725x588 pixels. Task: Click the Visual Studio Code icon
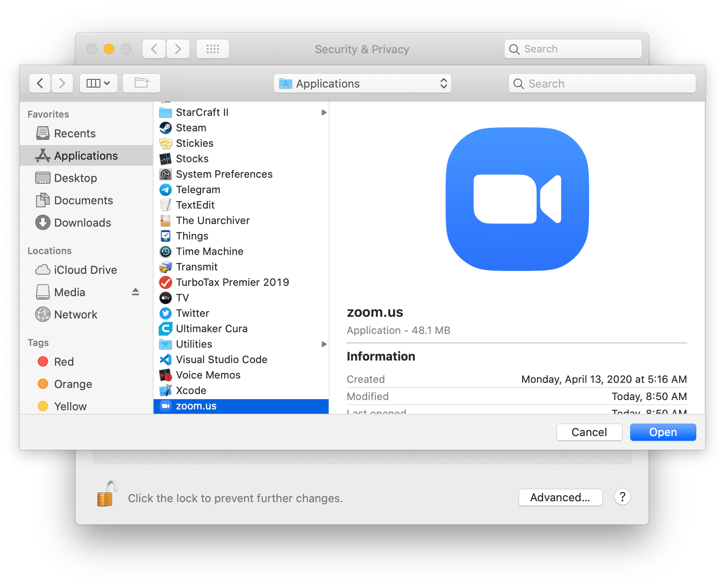(166, 359)
